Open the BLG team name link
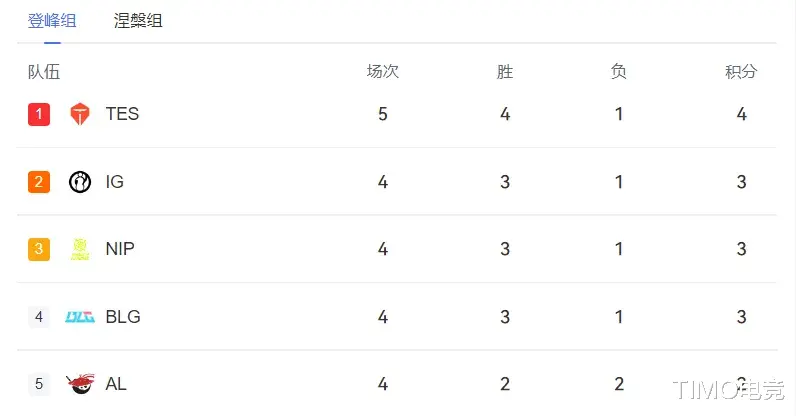The width and height of the screenshot is (796, 416). (123, 317)
